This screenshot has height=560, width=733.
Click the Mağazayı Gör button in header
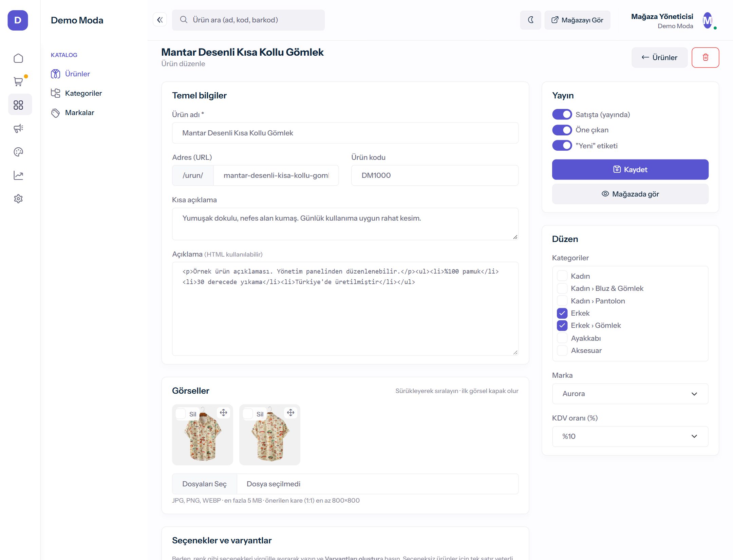point(577,20)
